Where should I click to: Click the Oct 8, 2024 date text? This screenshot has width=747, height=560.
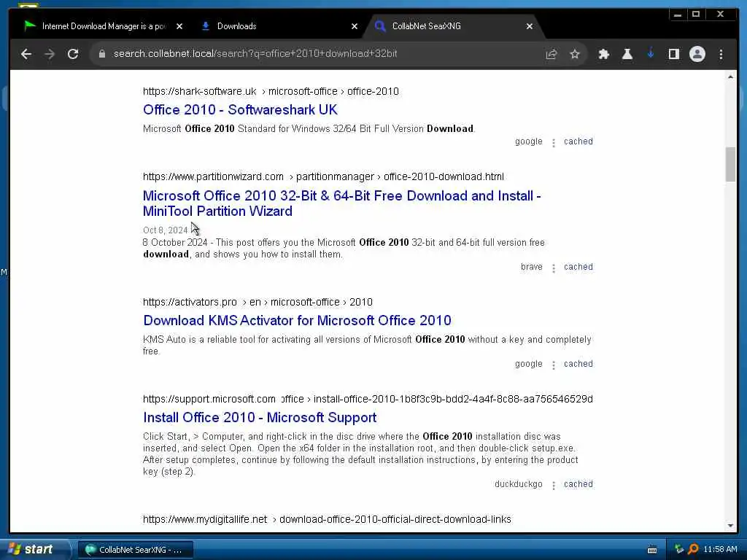tap(166, 230)
